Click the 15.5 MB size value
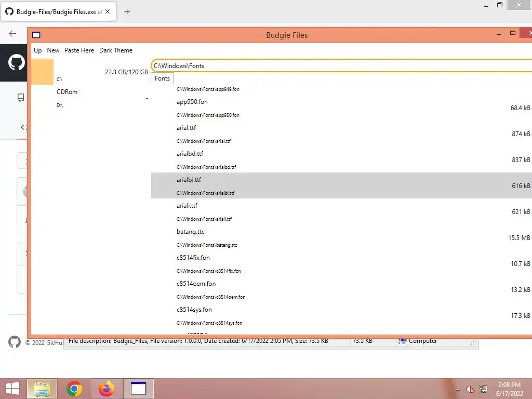 (519, 238)
